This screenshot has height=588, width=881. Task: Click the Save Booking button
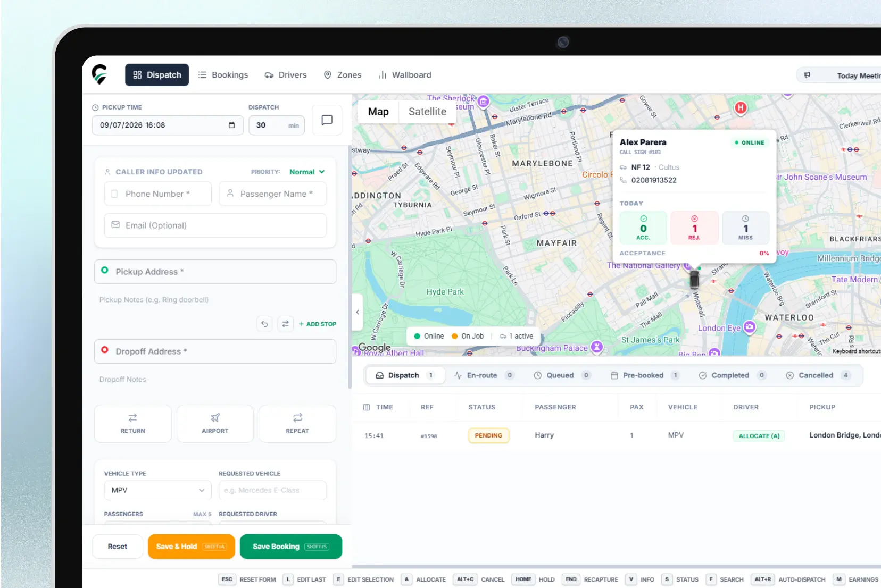pos(291,547)
